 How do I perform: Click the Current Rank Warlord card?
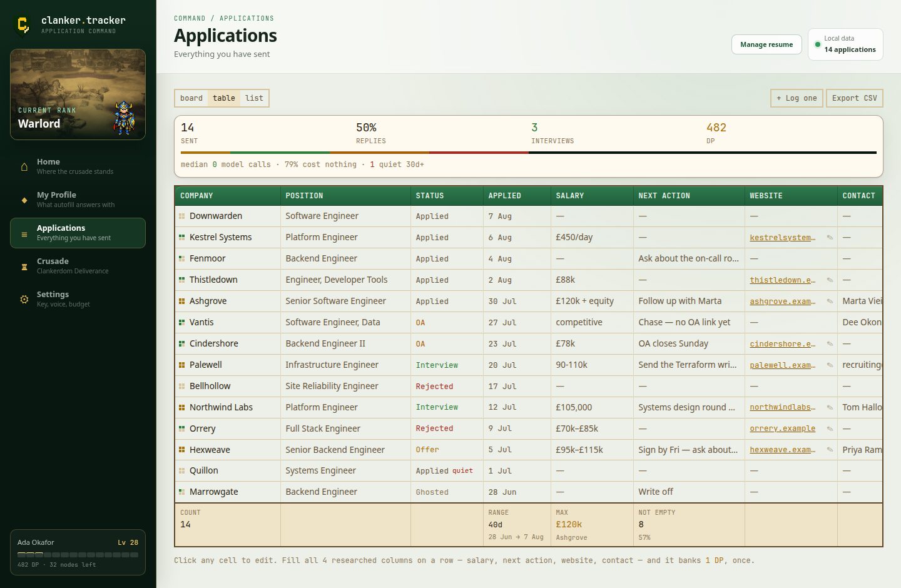tap(78, 94)
